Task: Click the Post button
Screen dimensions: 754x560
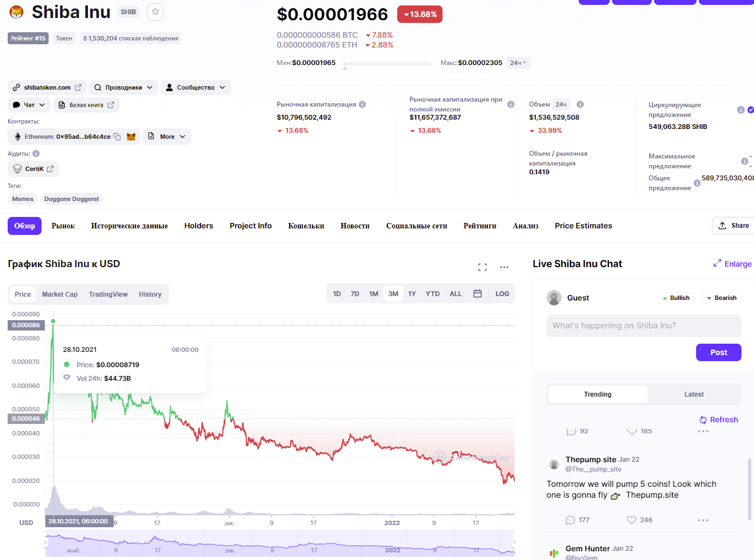Action: (x=718, y=352)
